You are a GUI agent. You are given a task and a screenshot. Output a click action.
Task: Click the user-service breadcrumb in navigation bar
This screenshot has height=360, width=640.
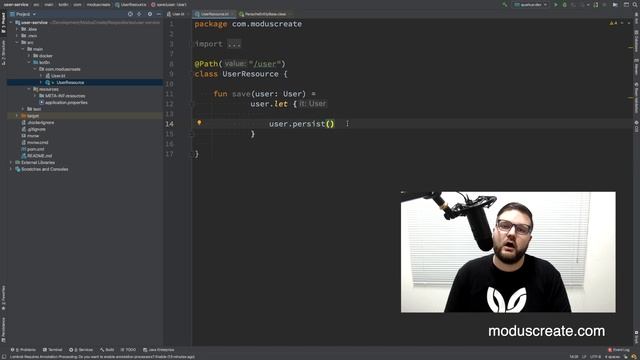pos(16,4)
